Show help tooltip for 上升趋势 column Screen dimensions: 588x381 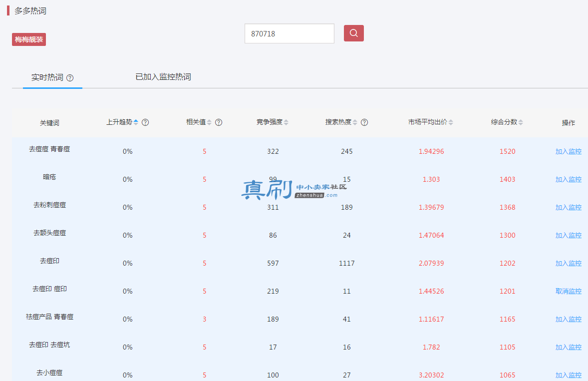click(145, 122)
